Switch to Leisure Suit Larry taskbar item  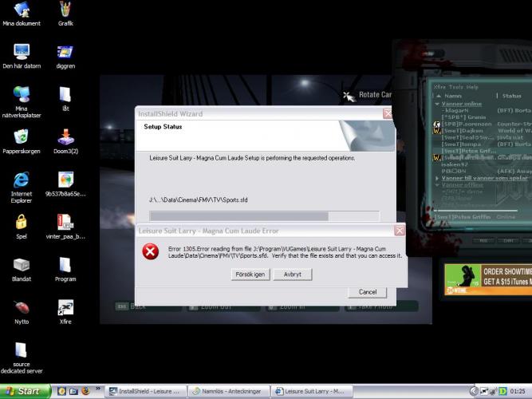pos(312,391)
